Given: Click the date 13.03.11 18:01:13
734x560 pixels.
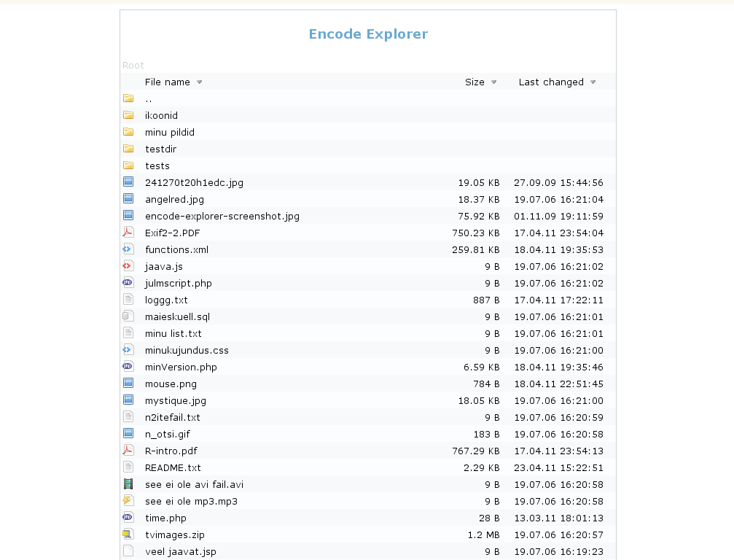Looking at the screenshot, I should pos(558,518).
